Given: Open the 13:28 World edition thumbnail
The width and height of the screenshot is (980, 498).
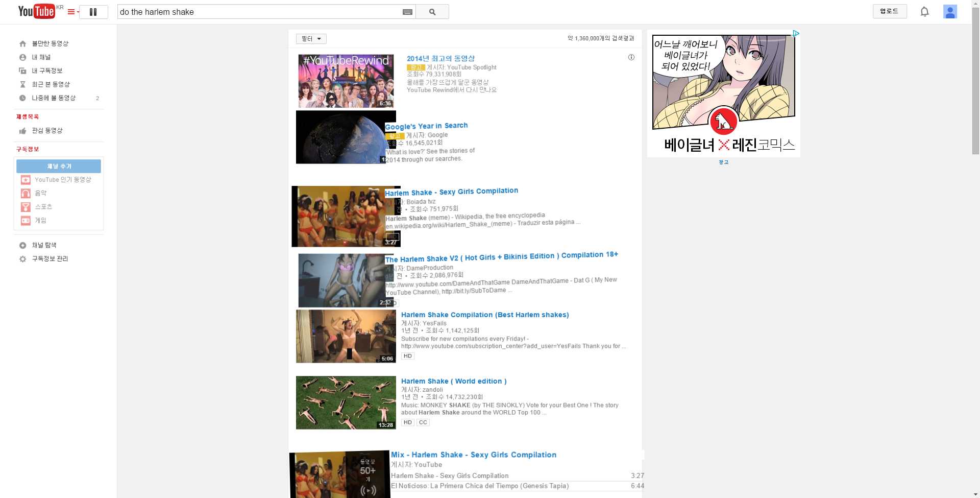Looking at the screenshot, I should pyautogui.click(x=346, y=402).
